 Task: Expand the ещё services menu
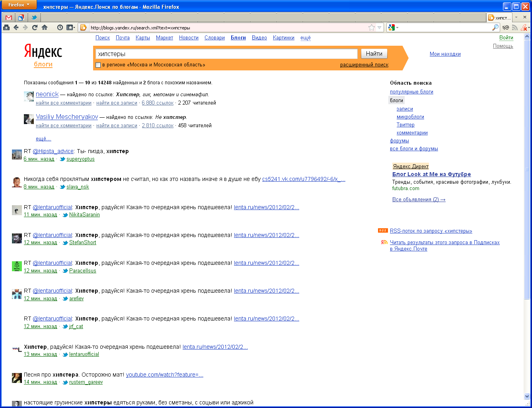306,38
